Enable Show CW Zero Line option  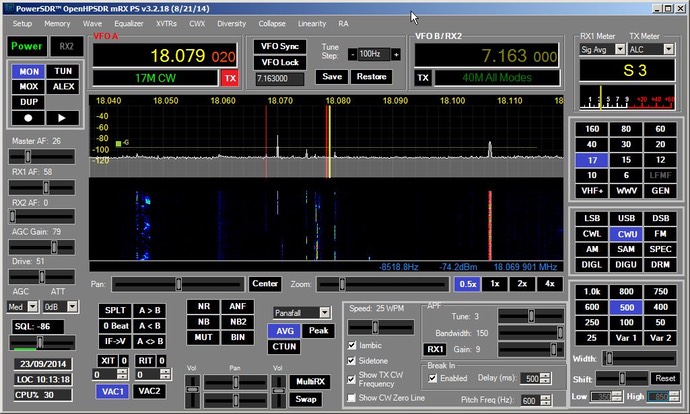(351, 398)
